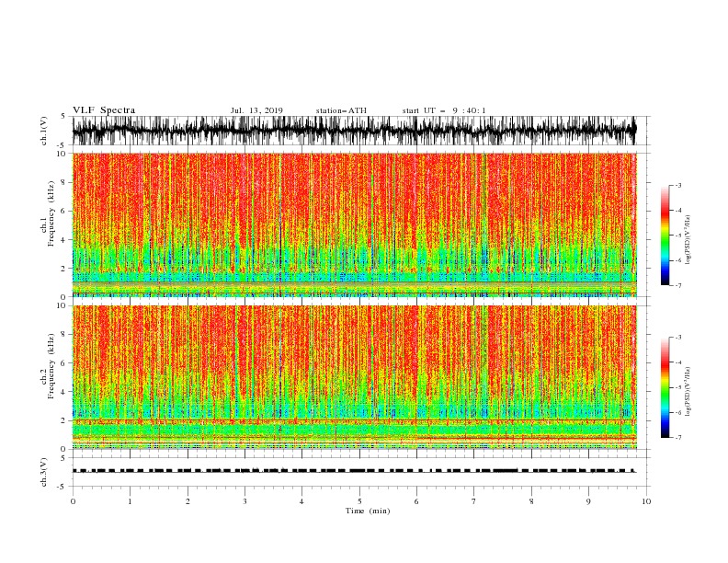Click the "2" tick on the time axis

click(x=188, y=501)
